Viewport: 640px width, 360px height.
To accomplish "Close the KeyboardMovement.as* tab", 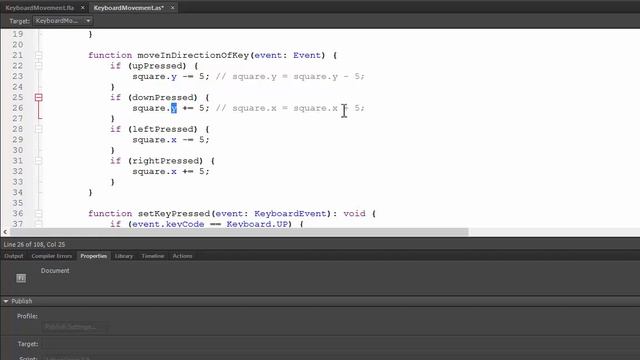I will click(173, 7).
